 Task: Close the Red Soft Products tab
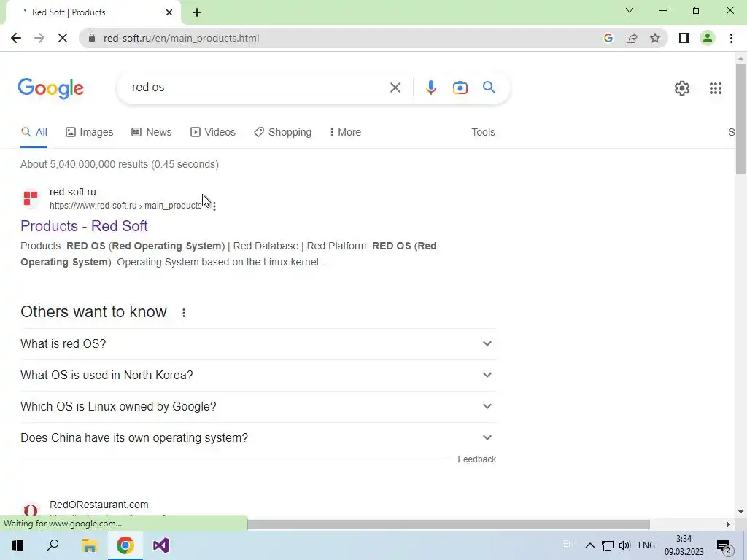click(169, 12)
